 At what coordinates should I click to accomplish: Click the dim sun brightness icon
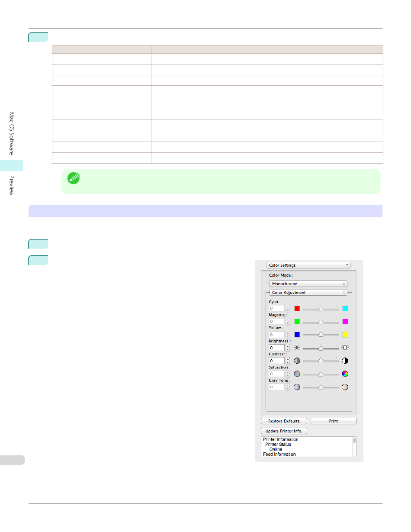tap(297, 348)
